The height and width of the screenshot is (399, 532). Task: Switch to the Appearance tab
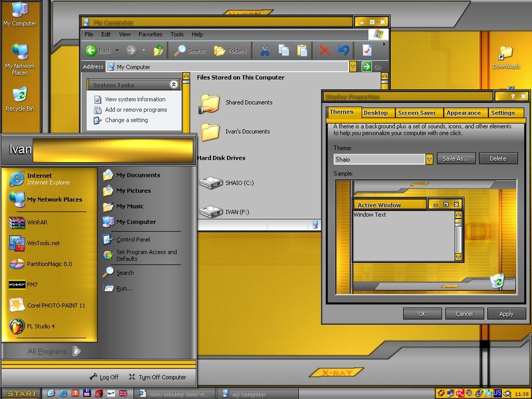pos(463,113)
